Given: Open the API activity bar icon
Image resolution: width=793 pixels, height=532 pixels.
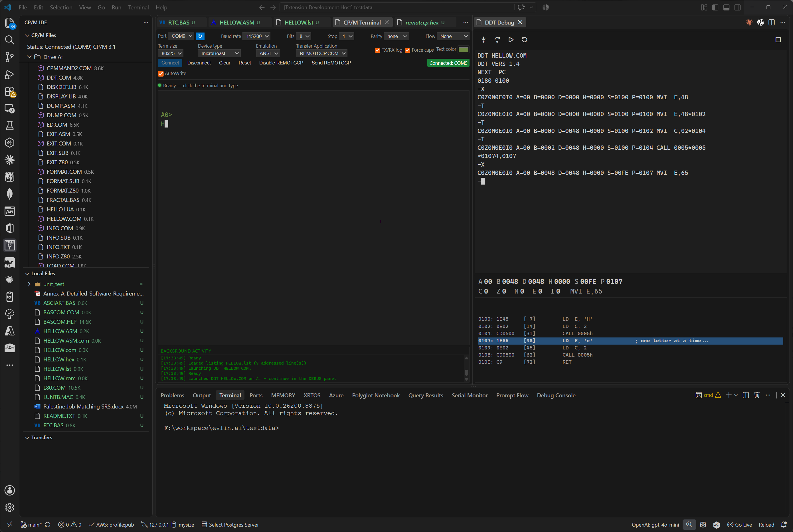Looking at the screenshot, I should point(9,211).
